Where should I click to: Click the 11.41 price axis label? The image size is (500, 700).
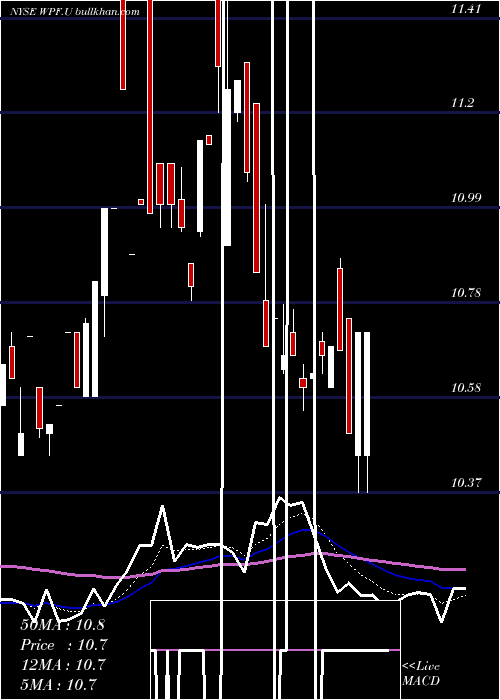point(466,9)
